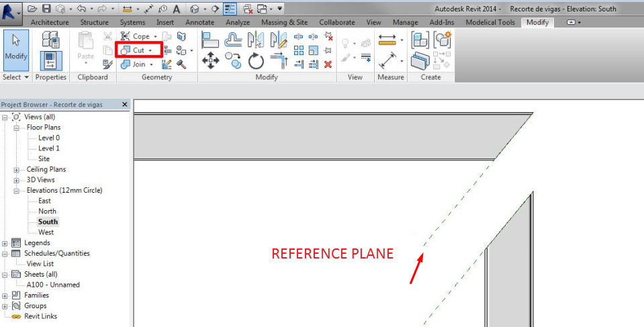Click Create Group icon in Create panel
The image size is (644, 327).
point(443,40)
